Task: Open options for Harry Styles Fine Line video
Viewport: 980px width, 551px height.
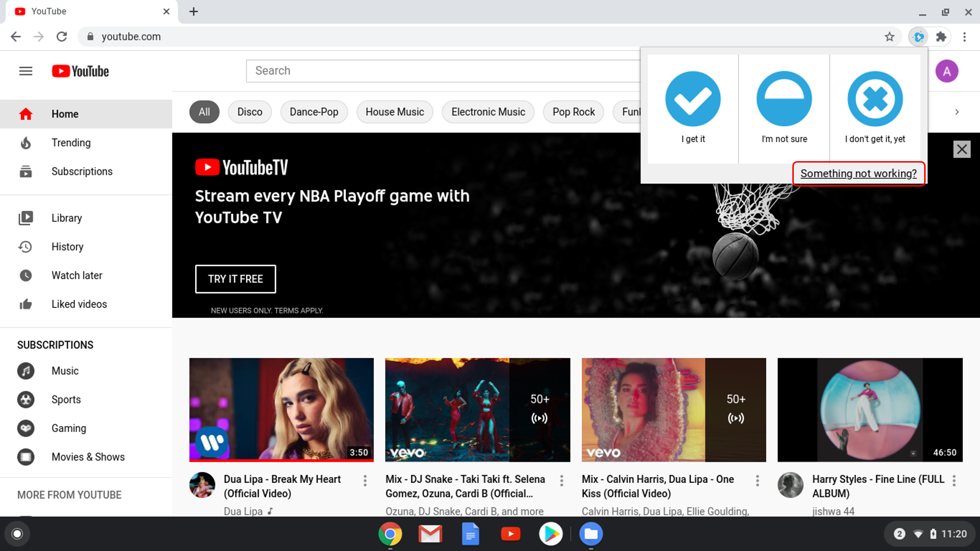Action: [x=954, y=480]
